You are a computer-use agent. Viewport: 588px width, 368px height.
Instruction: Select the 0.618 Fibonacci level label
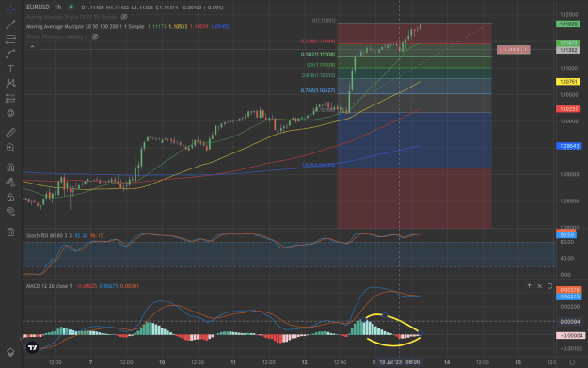(x=318, y=75)
